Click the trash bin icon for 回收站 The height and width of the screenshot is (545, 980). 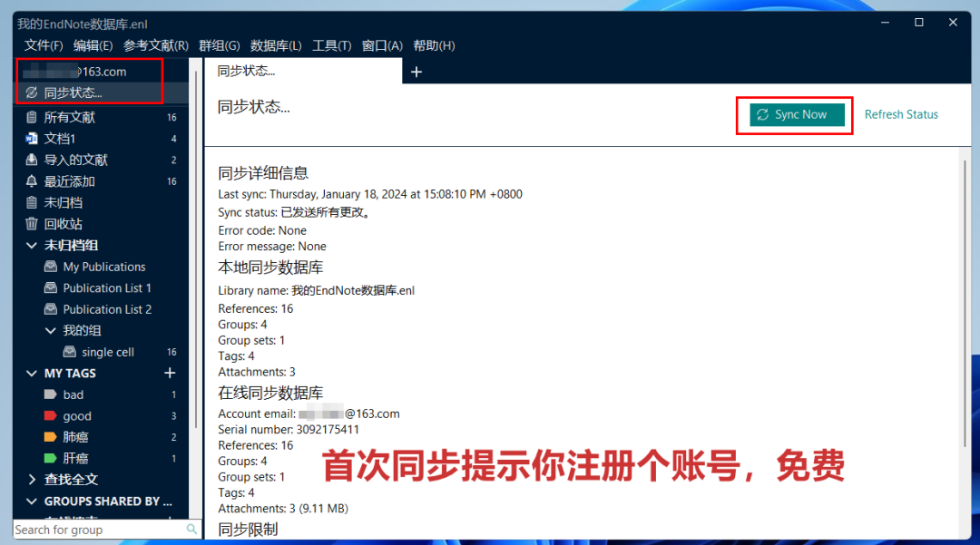click(x=31, y=223)
